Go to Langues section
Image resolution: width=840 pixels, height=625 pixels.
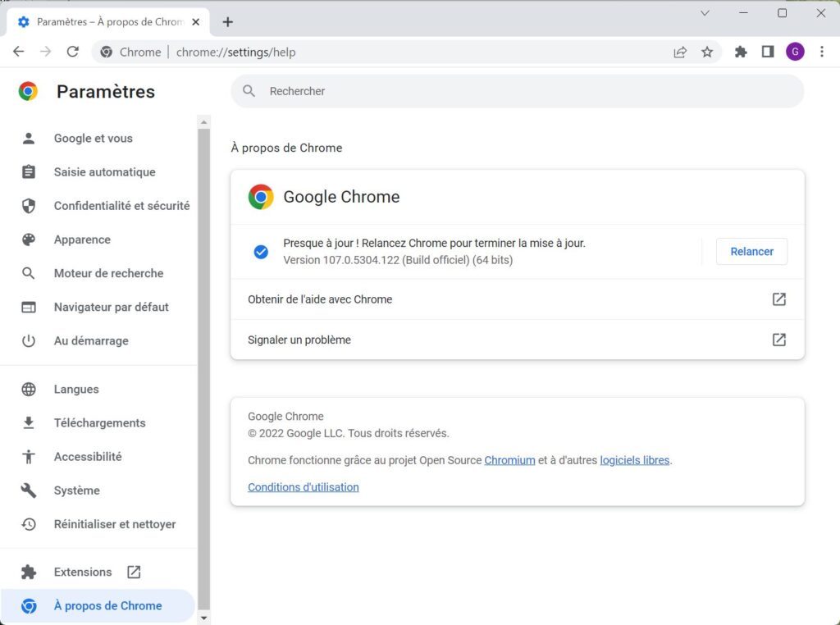[98, 390]
